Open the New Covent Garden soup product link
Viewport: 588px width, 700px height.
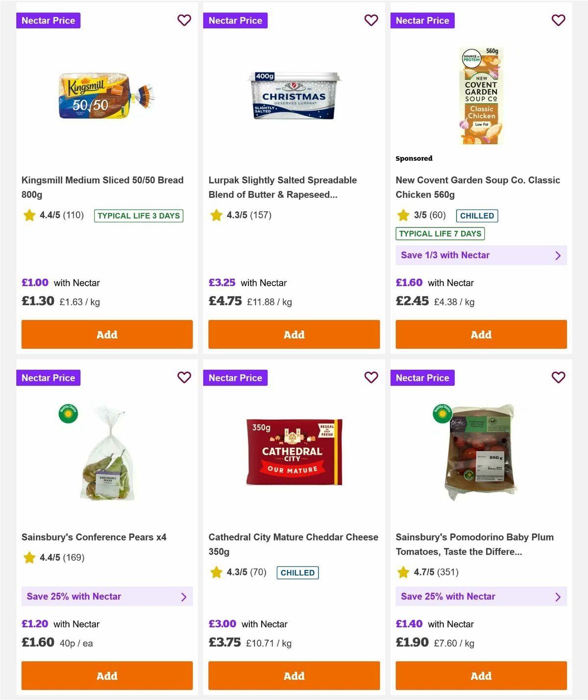478,187
